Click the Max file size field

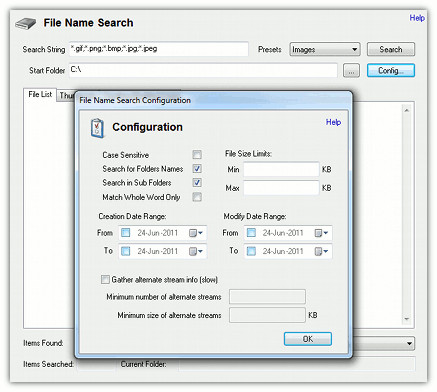point(281,188)
